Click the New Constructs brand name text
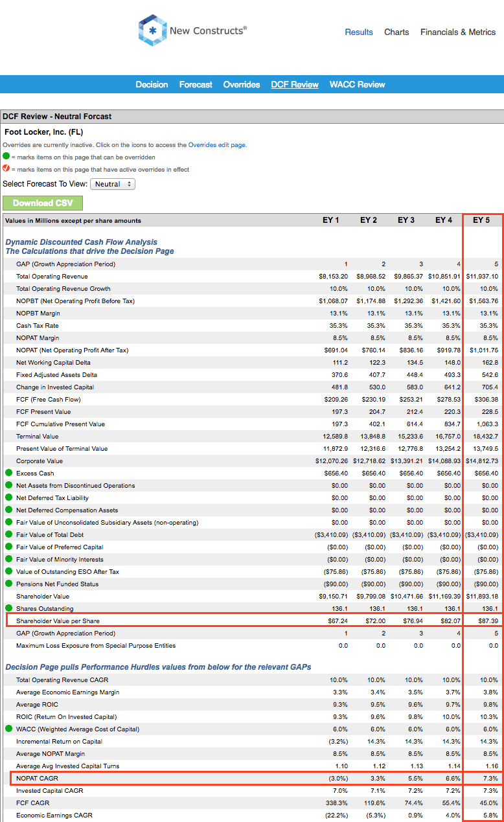504x822 pixels. coord(208,30)
